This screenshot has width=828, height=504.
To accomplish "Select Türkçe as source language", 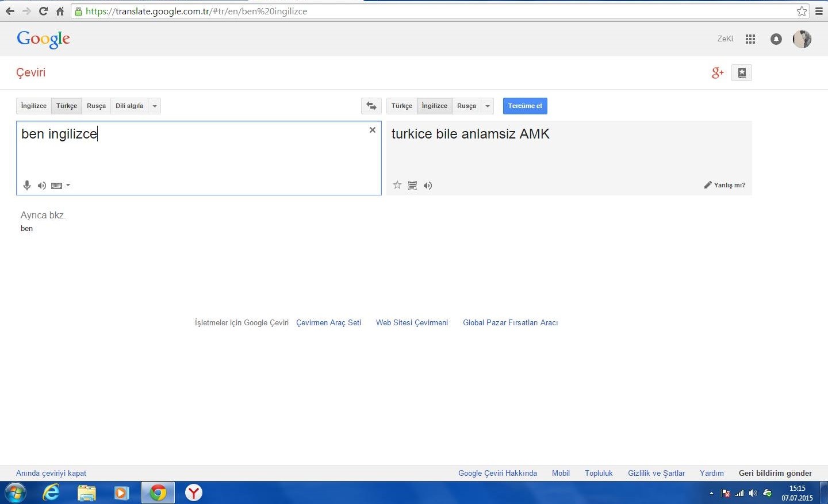I will pyautogui.click(x=67, y=106).
